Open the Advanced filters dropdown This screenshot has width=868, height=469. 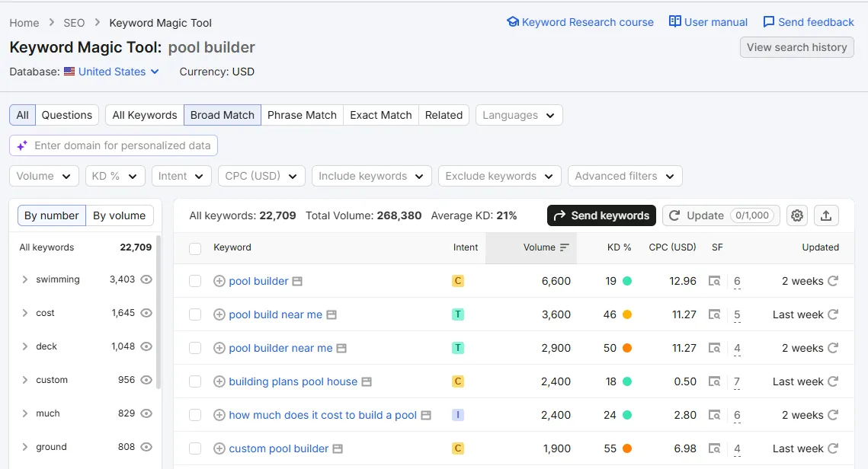tap(625, 176)
